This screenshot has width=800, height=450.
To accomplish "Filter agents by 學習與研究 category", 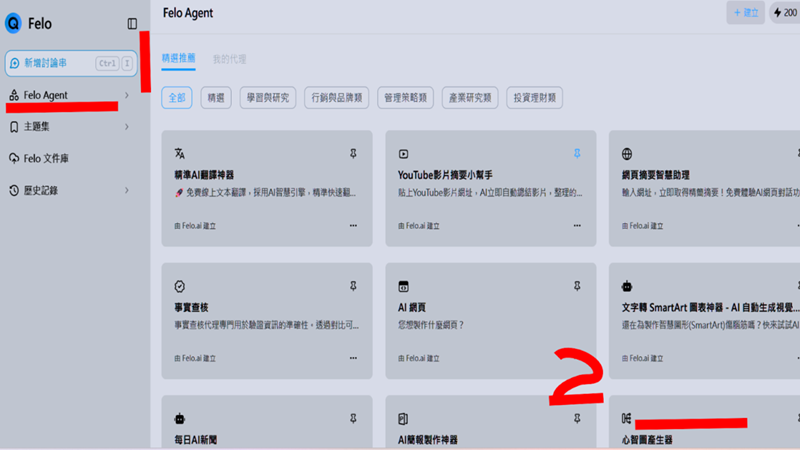I will pyautogui.click(x=267, y=98).
